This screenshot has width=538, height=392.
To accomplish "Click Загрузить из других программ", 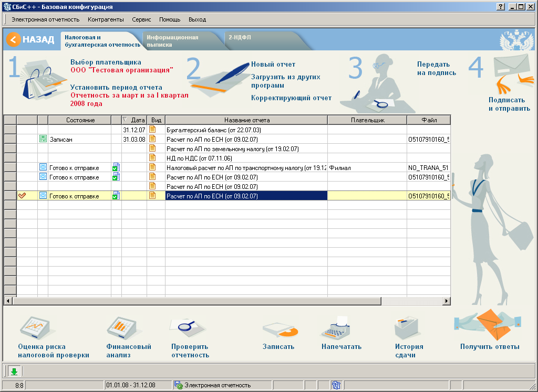I will point(285,81).
